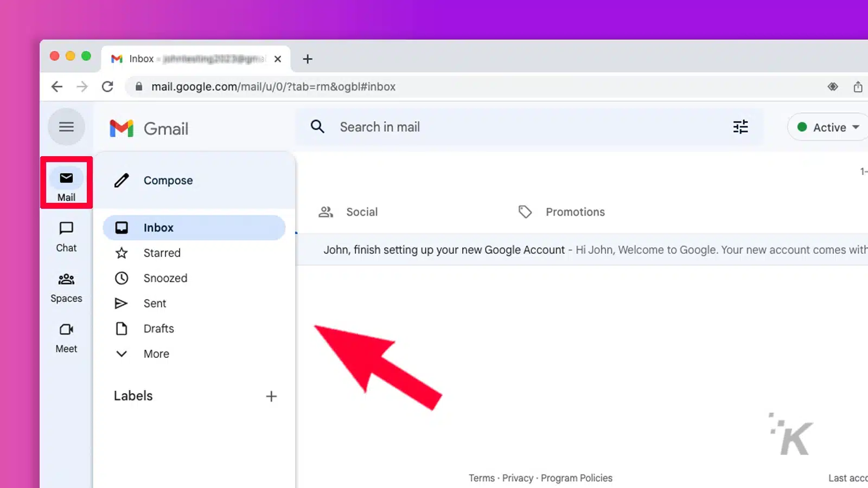Open the Starred folder
This screenshot has width=868, height=488.
pos(194,253)
